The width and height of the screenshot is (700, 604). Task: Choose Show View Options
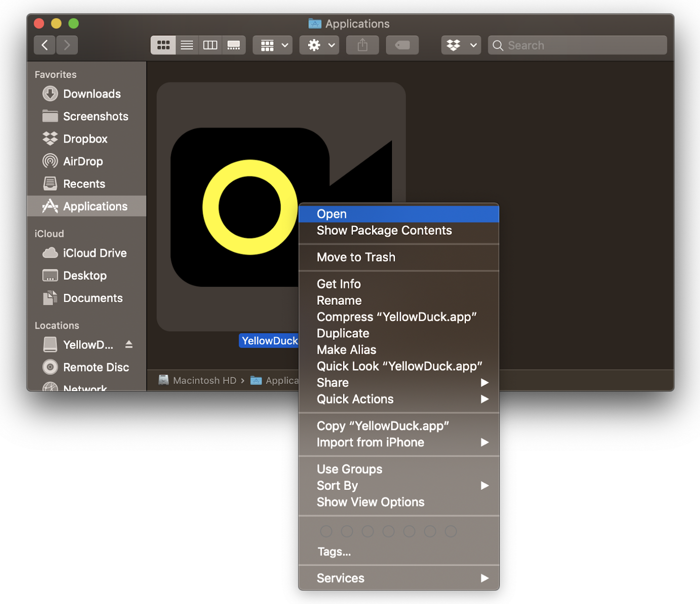tap(399, 502)
